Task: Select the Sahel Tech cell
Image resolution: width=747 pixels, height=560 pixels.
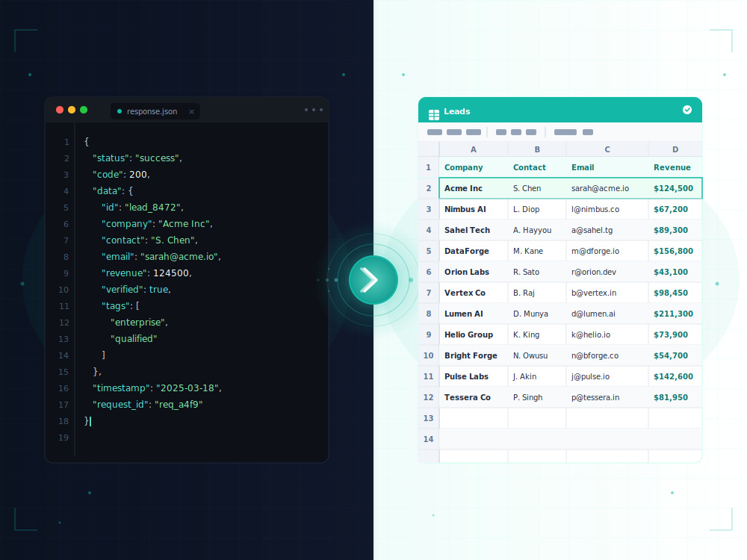Action: point(474,230)
